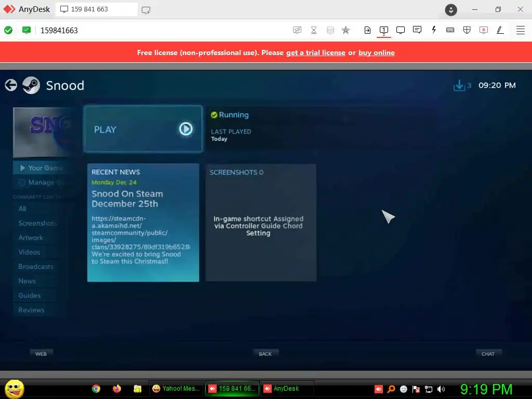The height and width of the screenshot is (399, 532).
Task: Launch Firefox from the remote taskbar
Action: (x=117, y=389)
